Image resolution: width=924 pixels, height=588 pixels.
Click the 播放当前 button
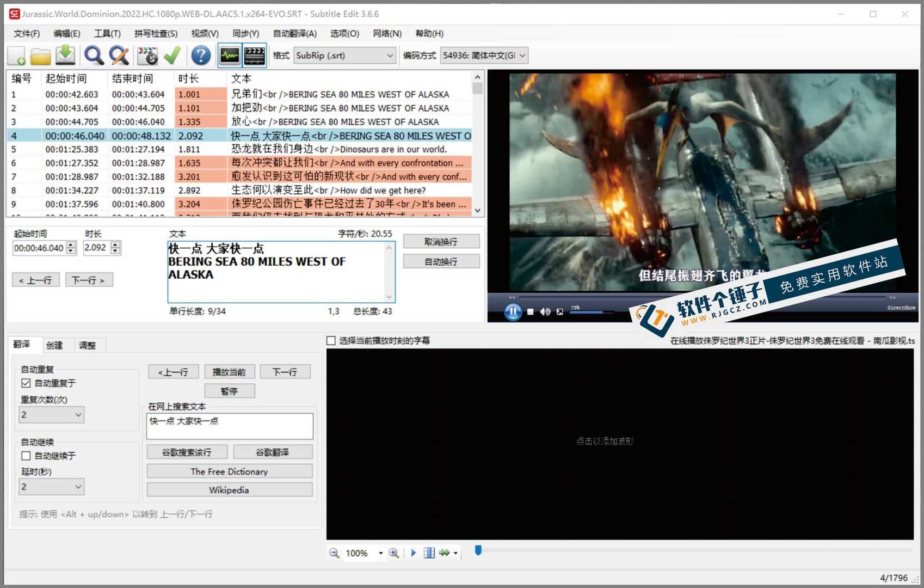click(x=229, y=372)
